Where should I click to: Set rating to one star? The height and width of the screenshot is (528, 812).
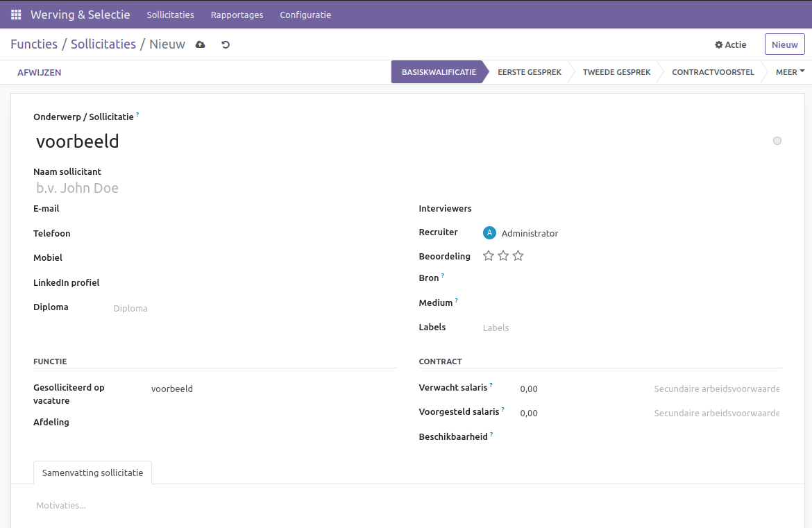[x=489, y=256]
